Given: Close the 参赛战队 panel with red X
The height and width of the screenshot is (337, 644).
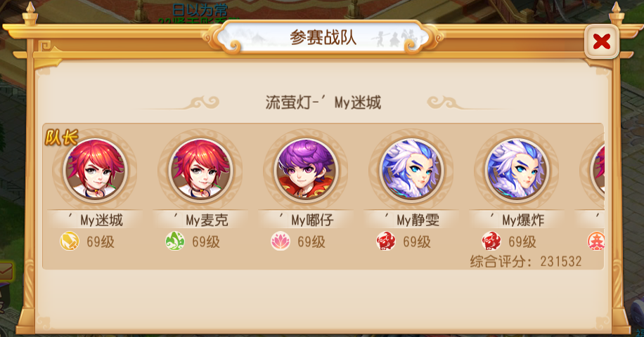Looking at the screenshot, I should 601,41.
